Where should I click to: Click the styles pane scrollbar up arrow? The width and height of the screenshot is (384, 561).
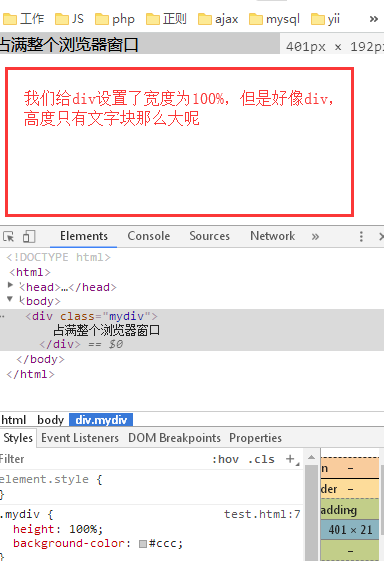point(311,457)
